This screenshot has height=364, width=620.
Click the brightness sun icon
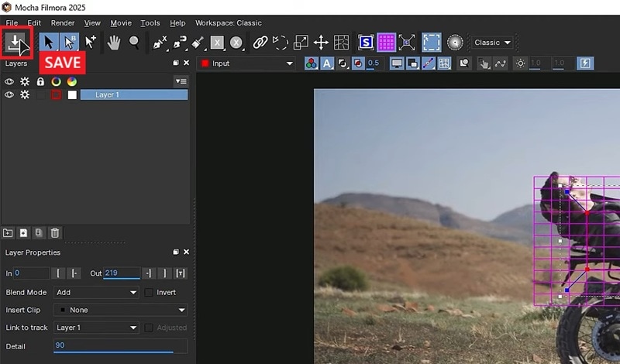click(x=520, y=64)
